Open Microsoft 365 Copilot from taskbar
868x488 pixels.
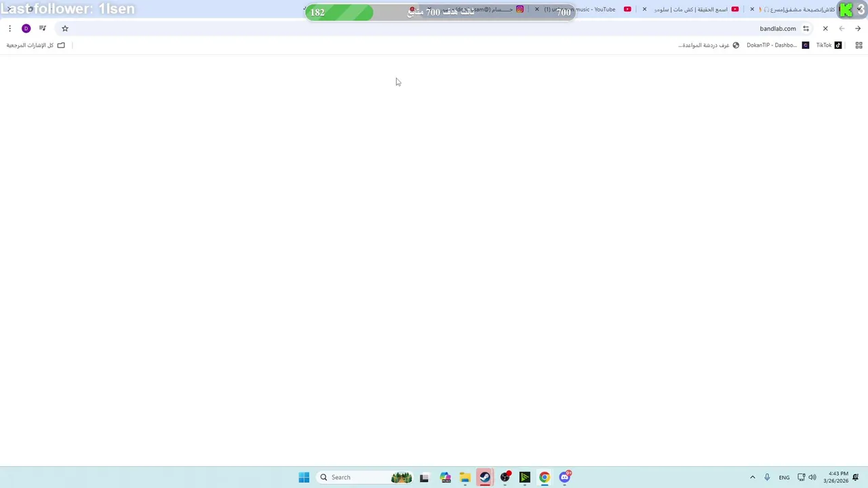point(445,477)
